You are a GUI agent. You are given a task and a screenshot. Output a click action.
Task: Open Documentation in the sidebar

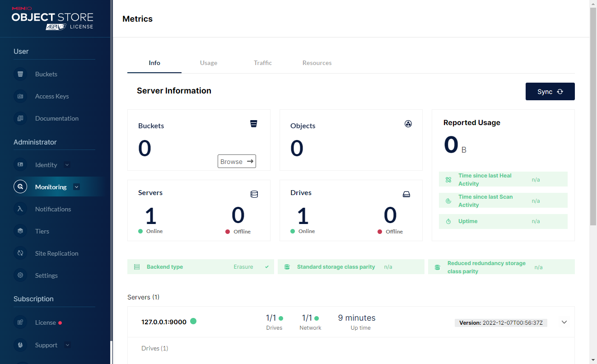pyautogui.click(x=57, y=118)
